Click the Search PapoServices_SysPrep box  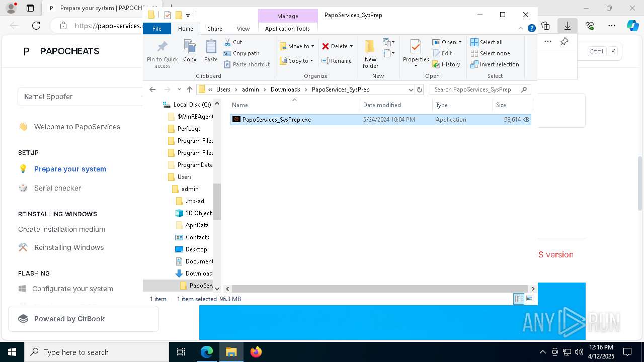click(480, 89)
